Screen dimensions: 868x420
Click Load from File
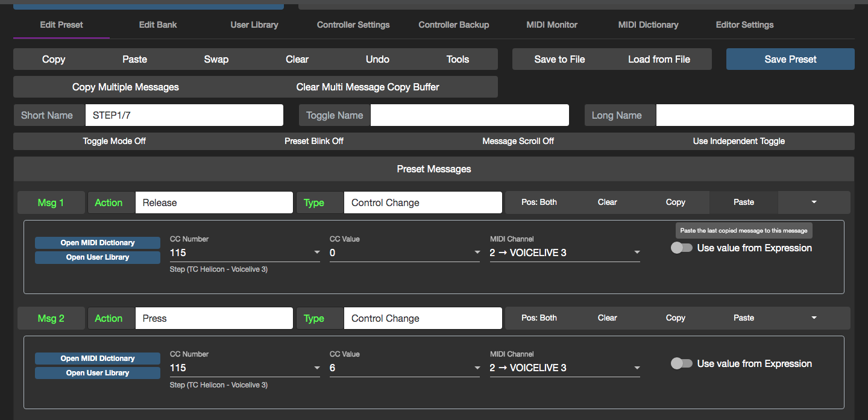tap(659, 59)
